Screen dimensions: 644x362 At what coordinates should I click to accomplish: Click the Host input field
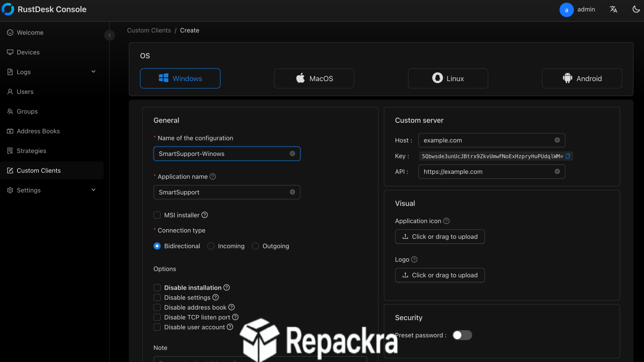(491, 140)
